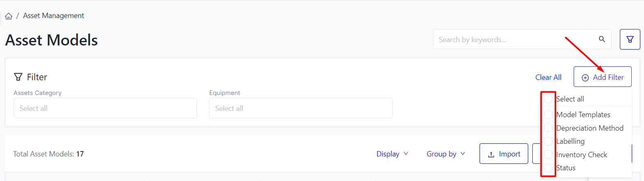644x181 pixels.
Task: Toggle the filter panel funnel button
Action: point(630,39)
